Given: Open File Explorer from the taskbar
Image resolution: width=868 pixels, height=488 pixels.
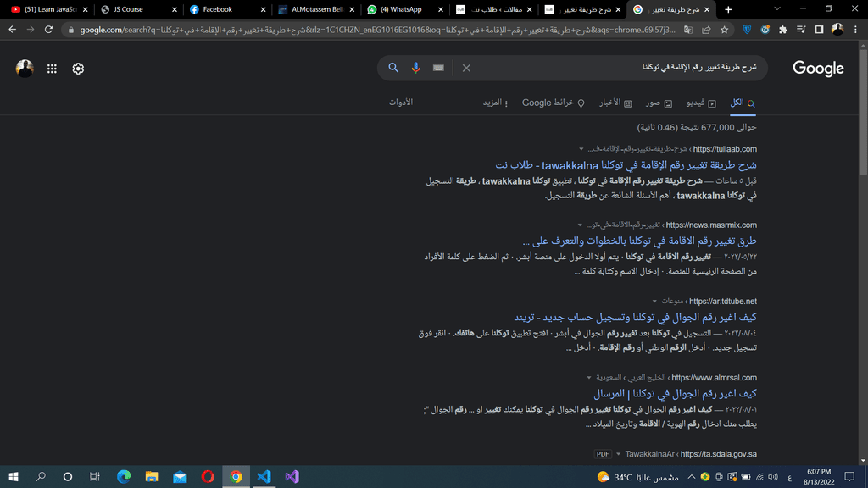Looking at the screenshot, I should pyautogui.click(x=152, y=476).
